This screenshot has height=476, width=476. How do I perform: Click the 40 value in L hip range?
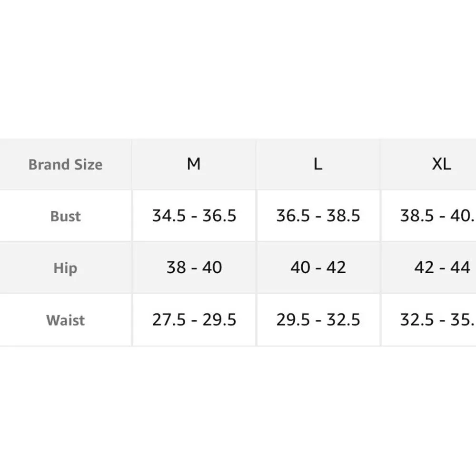(300, 268)
